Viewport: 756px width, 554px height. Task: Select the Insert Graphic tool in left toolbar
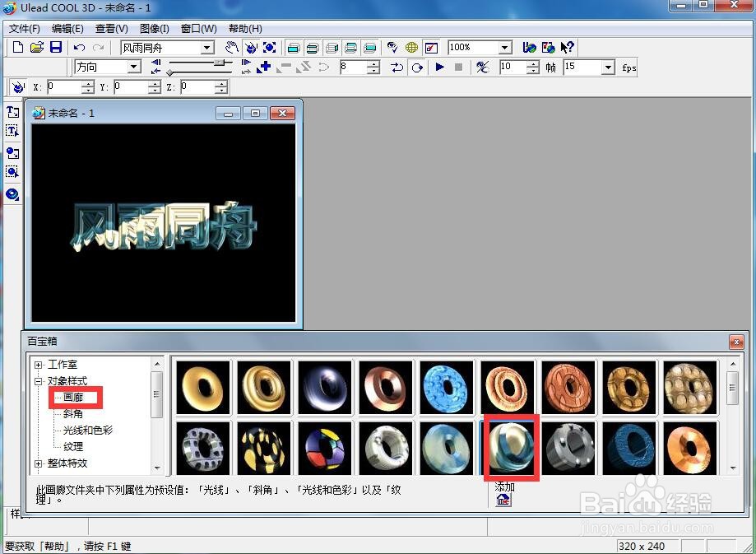click(12, 153)
